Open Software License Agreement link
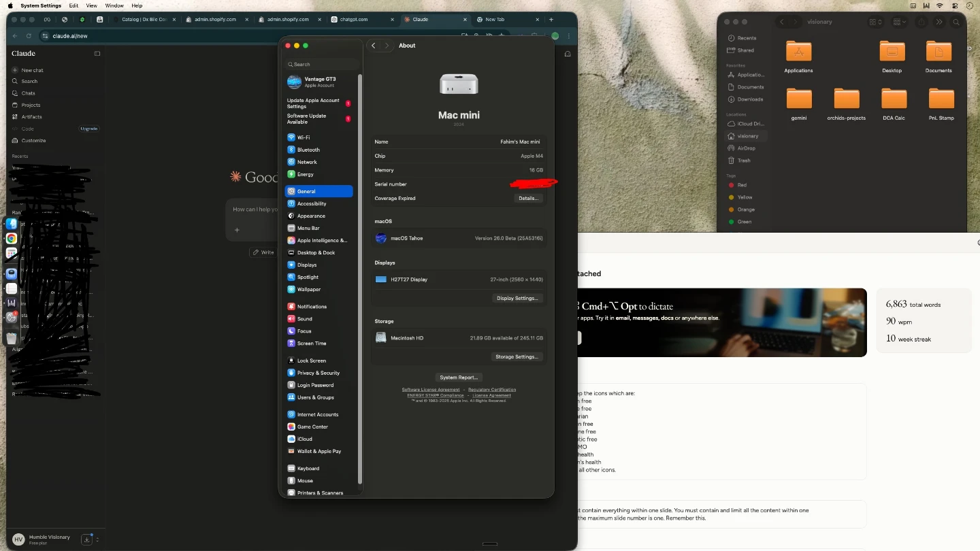Viewport: 980px width, 551px height. coord(431,390)
